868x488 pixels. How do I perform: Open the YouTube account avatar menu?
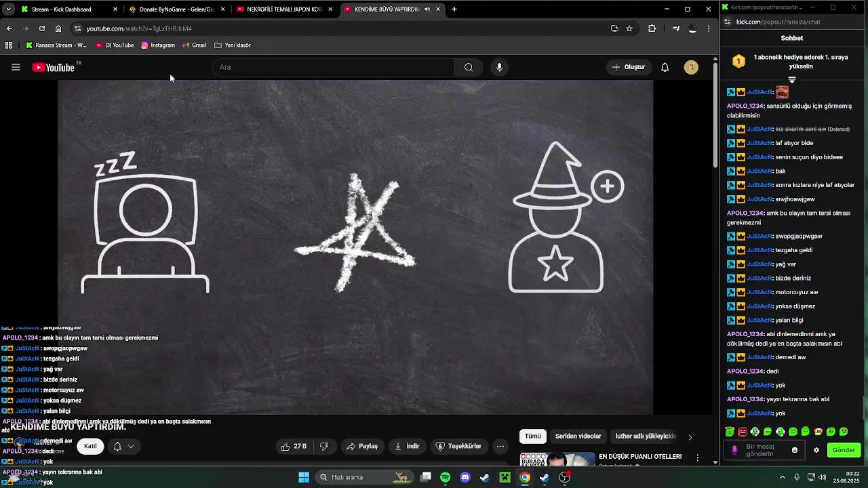click(x=691, y=67)
